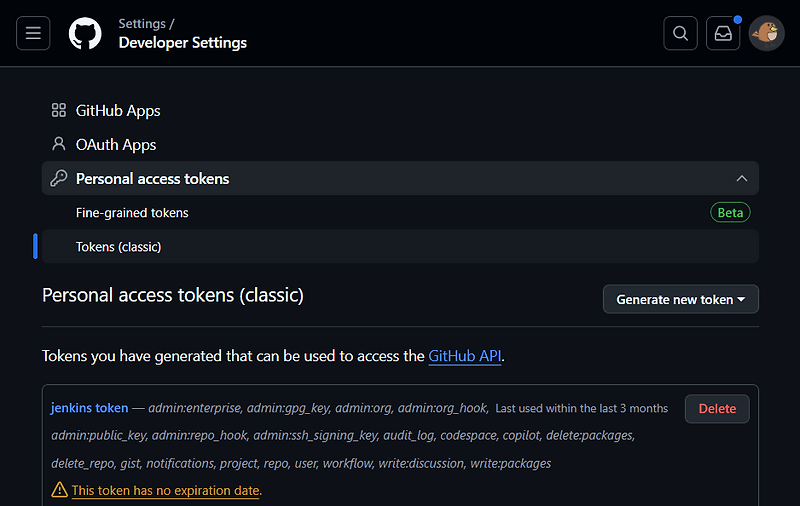The width and height of the screenshot is (800, 506).
Task: Collapse the Personal access tokens section chevron
Action: pos(741,179)
